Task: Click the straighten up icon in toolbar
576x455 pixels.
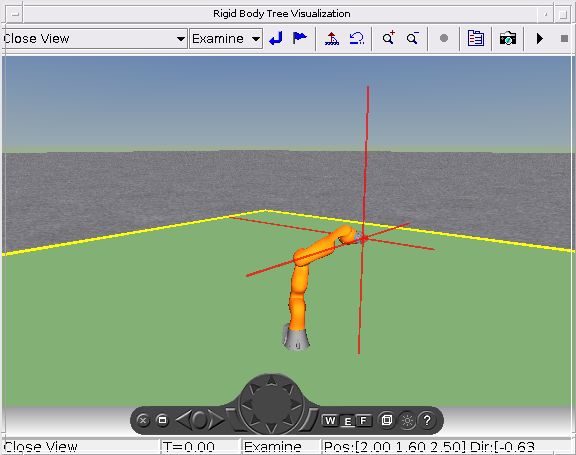Action: pyautogui.click(x=332, y=38)
